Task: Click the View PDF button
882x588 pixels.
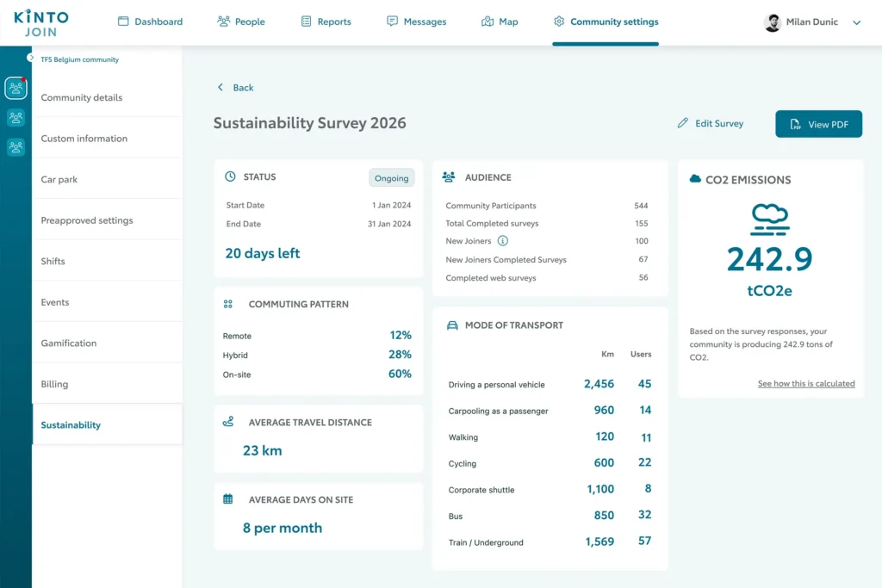Action: (x=818, y=124)
